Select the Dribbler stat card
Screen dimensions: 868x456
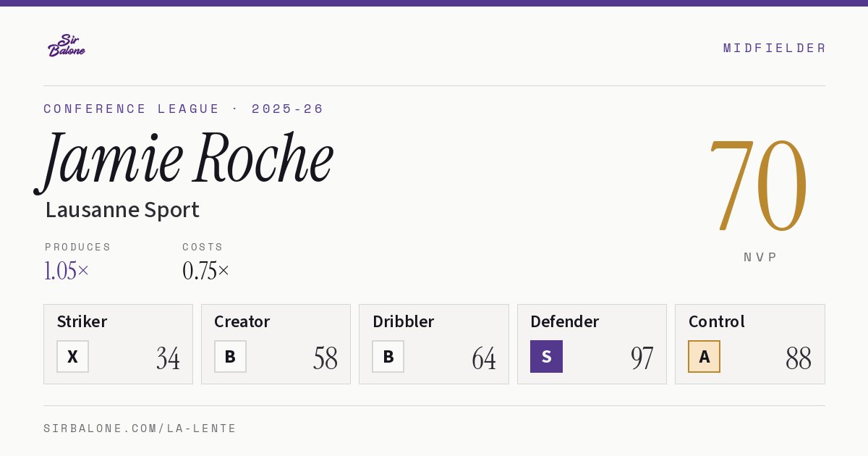click(434, 344)
